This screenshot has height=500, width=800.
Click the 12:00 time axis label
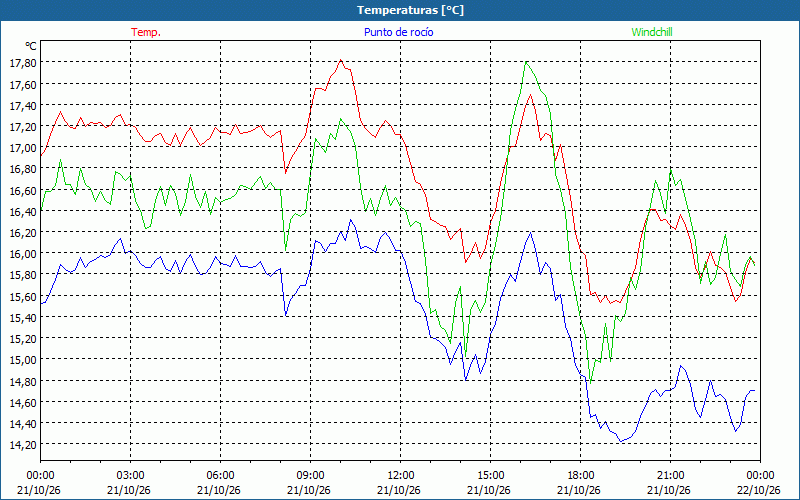click(x=401, y=476)
